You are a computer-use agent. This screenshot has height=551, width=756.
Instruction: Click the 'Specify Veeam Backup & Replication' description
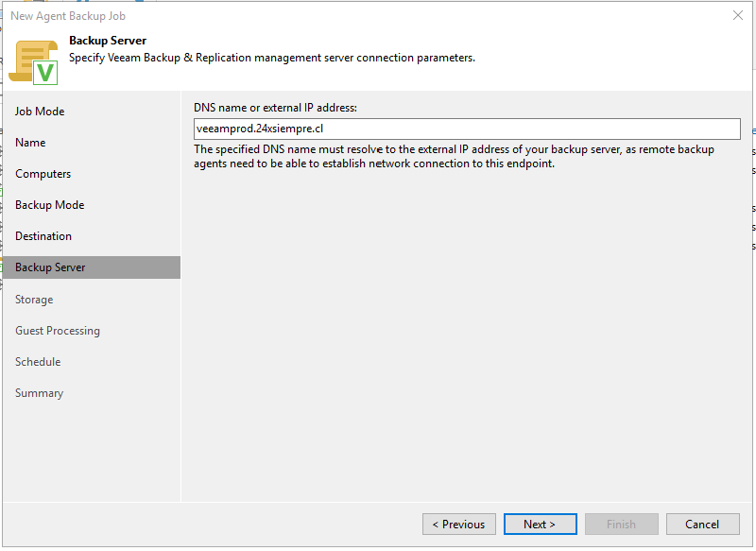[x=272, y=58]
